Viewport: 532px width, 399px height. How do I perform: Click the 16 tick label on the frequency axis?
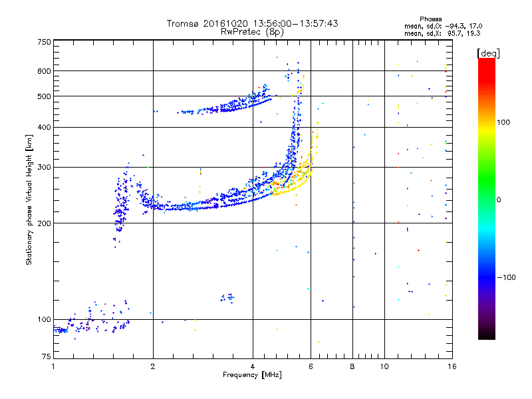click(x=450, y=367)
